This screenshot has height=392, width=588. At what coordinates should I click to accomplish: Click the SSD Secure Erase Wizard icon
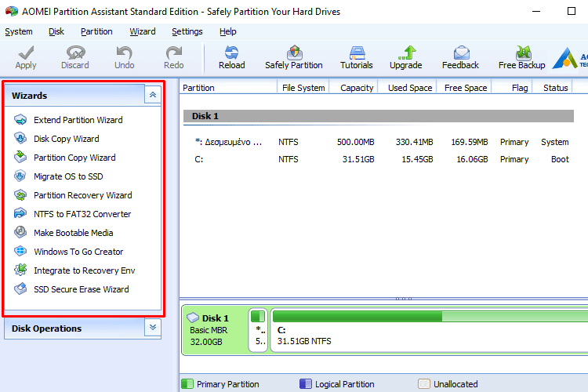click(20, 289)
